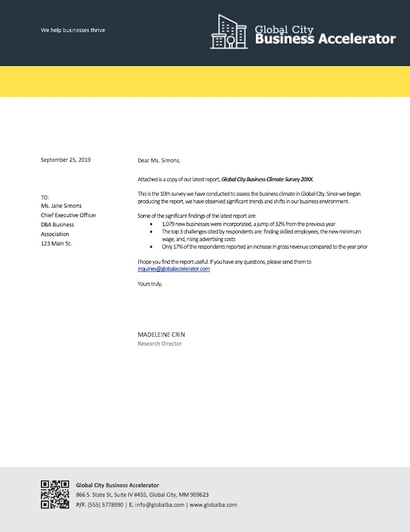
Task: Click the bullet about 1,079 new businesses incorporated
Action: tap(248, 224)
